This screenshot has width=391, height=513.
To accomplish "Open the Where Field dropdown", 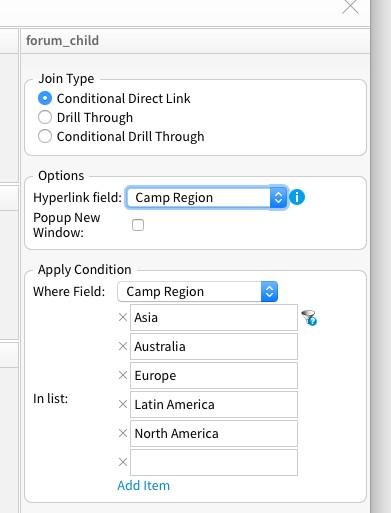I will [x=197, y=292].
